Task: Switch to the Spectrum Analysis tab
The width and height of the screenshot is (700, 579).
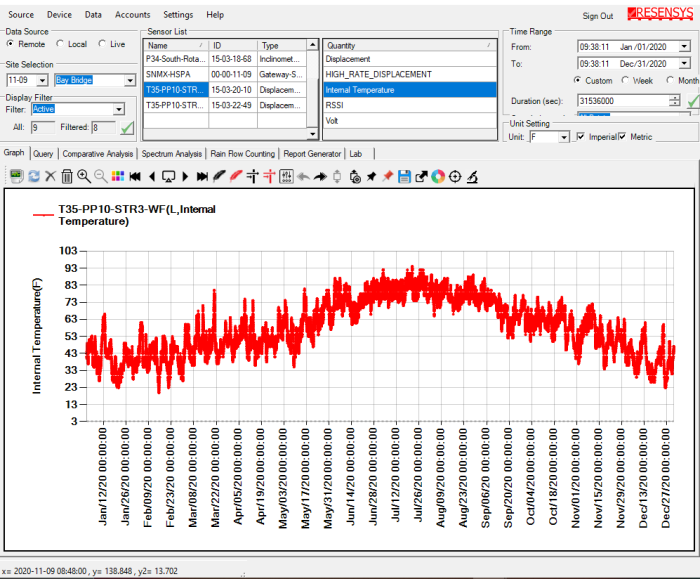Action: pos(171,154)
